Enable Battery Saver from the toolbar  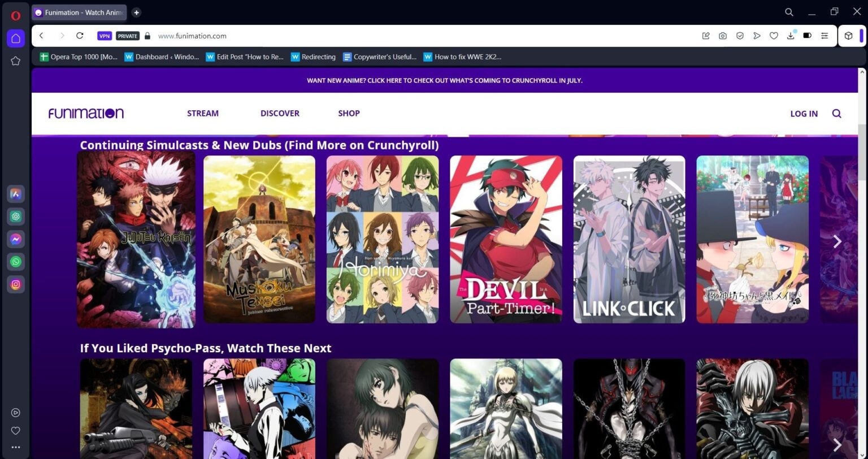(x=807, y=36)
